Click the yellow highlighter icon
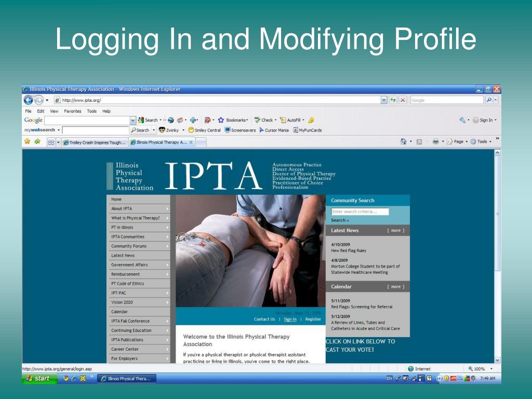The width and height of the screenshot is (532, 399). coord(311,120)
